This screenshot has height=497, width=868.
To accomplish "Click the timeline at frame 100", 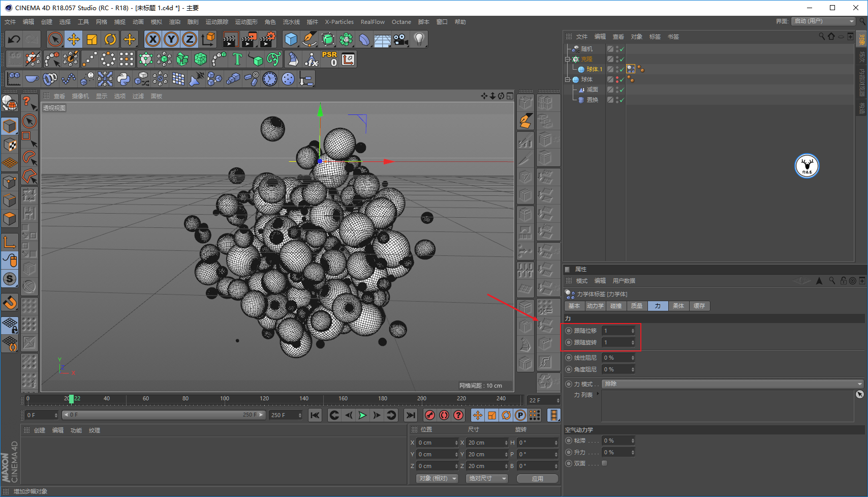I will pyautogui.click(x=225, y=399).
